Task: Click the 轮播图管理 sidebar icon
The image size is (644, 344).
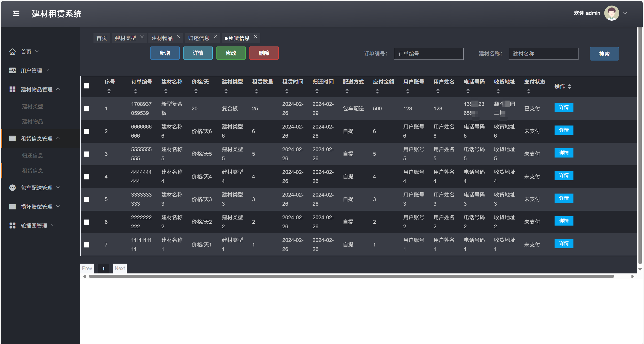Action: click(12, 226)
